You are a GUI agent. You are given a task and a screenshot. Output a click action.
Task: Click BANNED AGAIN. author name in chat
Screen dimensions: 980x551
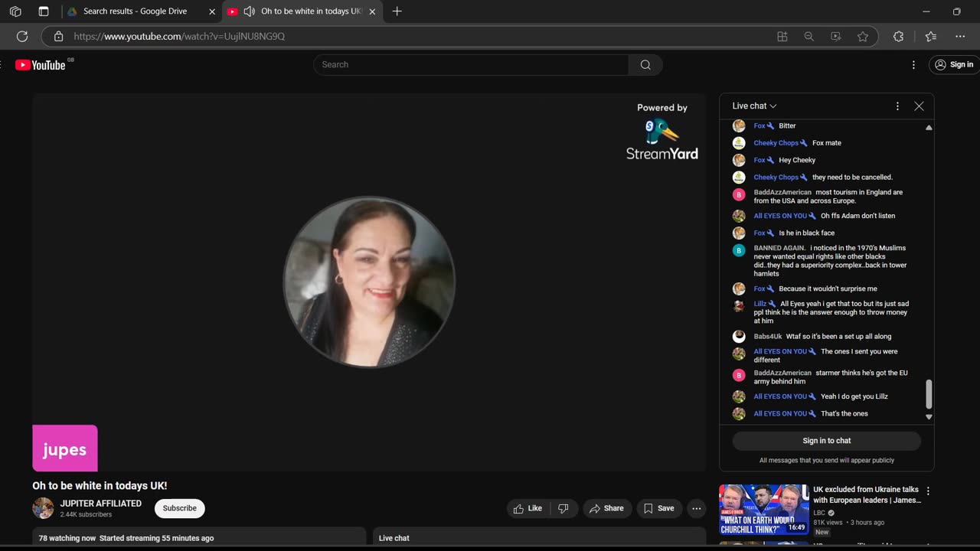click(779, 248)
